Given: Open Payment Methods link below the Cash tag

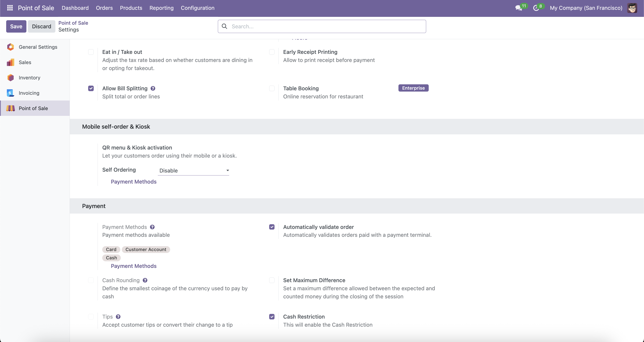Looking at the screenshot, I should (134, 266).
